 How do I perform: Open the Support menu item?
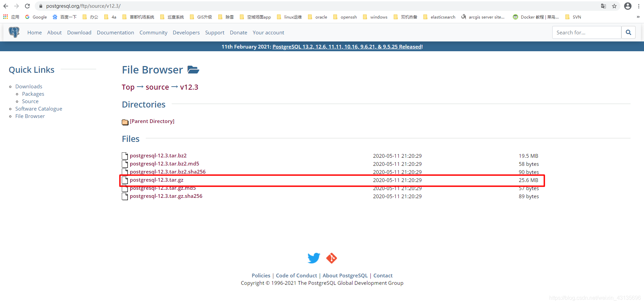(215, 32)
